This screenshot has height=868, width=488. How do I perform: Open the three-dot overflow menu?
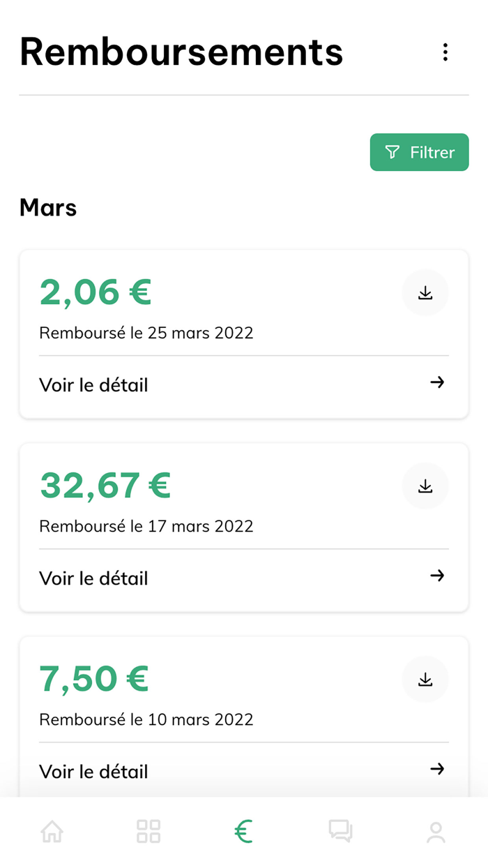point(445,52)
